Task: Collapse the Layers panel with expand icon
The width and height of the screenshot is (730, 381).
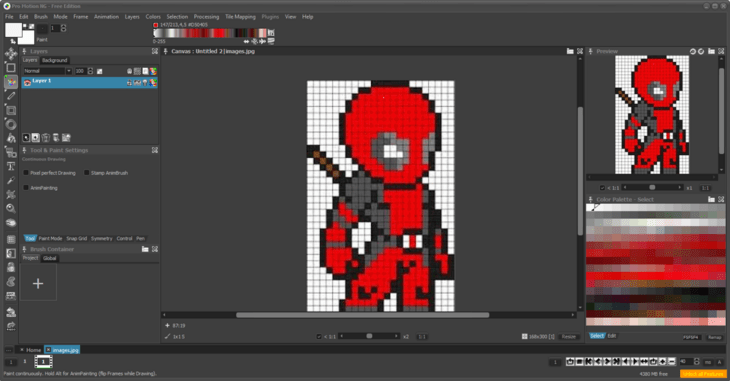Action: [155, 51]
